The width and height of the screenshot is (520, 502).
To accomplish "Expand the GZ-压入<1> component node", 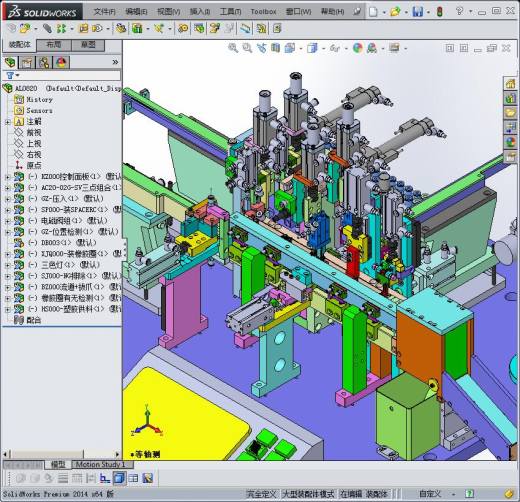I will coord(7,199).
